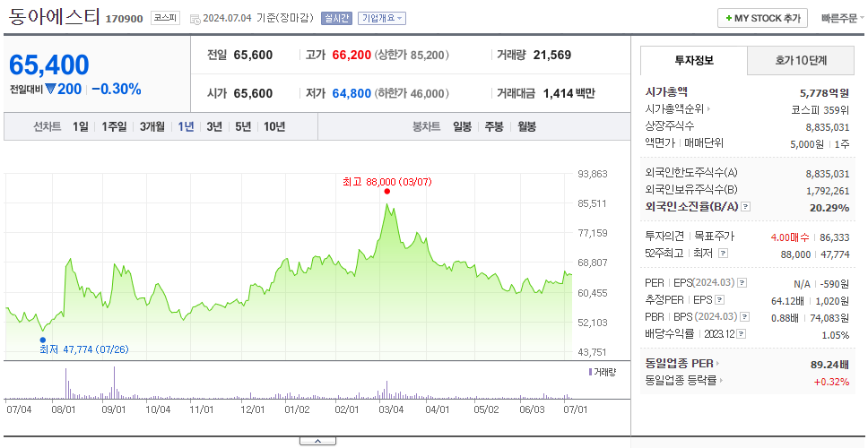Open help icon next to PER EPS(2024.03)
Viewport: 868px width, 448px height.
742,283
